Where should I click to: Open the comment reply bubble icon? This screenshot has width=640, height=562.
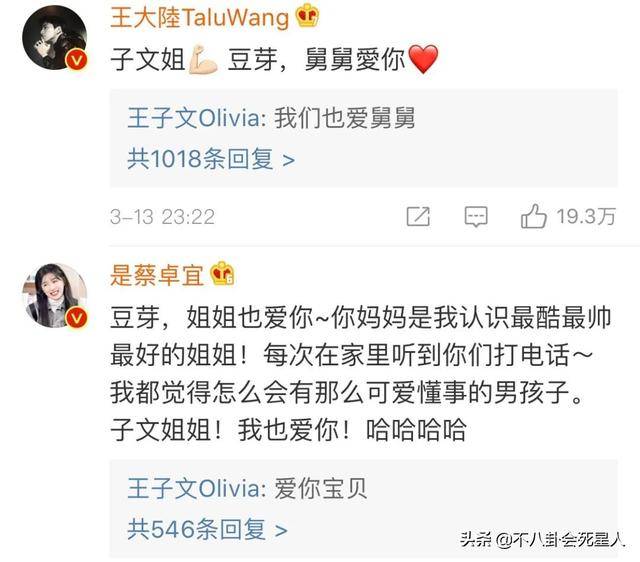click(476, 216)
